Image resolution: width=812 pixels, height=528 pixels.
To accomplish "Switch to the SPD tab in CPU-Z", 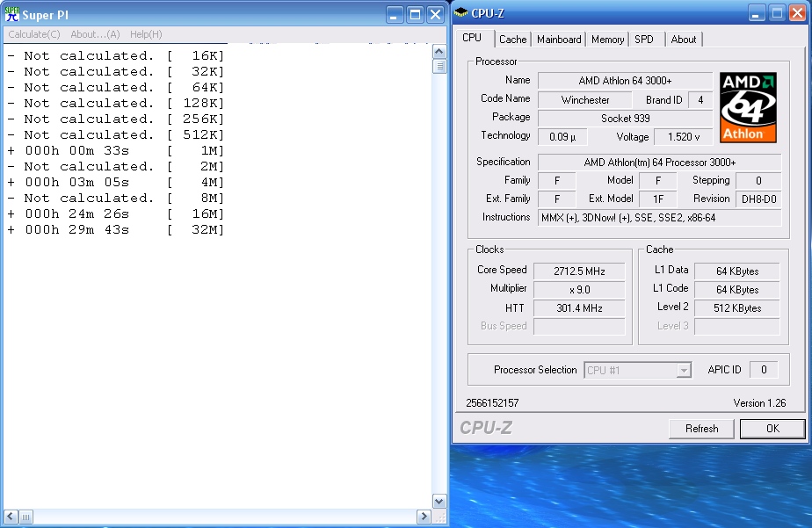I will point(644,40).
